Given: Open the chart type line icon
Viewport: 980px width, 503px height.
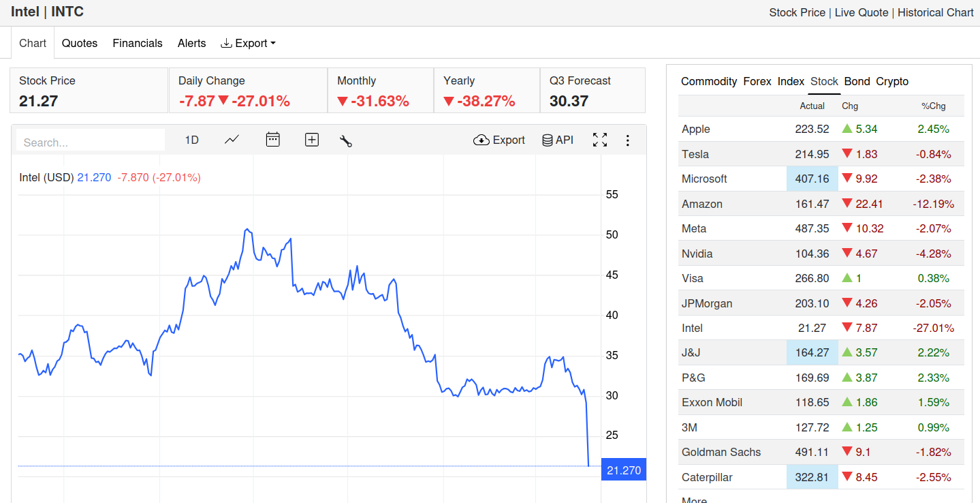Looking at the screenshot, I should coord(232,140).
